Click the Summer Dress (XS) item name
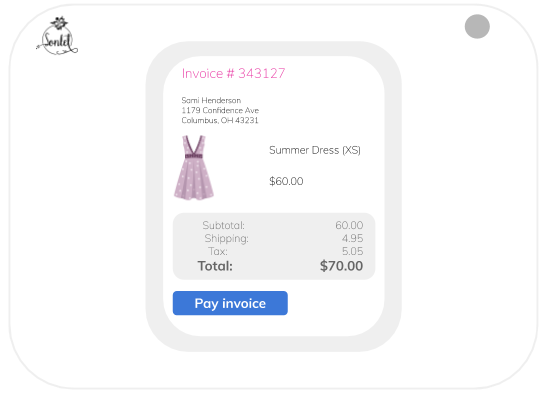The height and width of the screenshot is (393, 546). [315, 150]
